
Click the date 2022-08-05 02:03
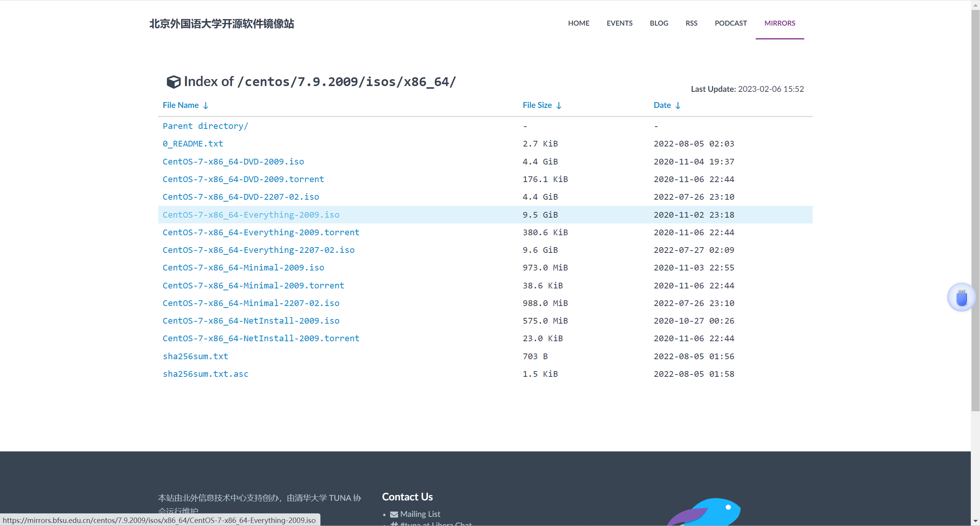694,144
